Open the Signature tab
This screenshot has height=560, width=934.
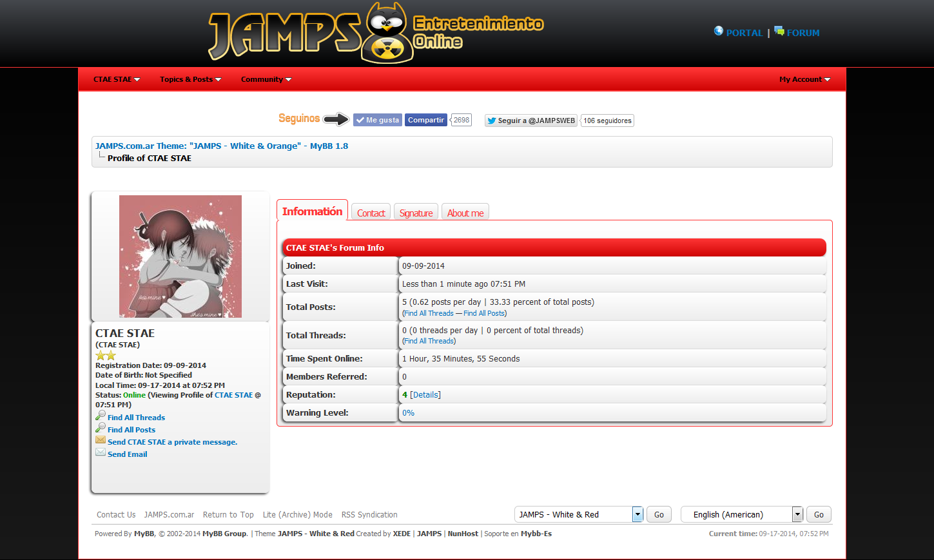pyautogui.click(x=416, y=213)
